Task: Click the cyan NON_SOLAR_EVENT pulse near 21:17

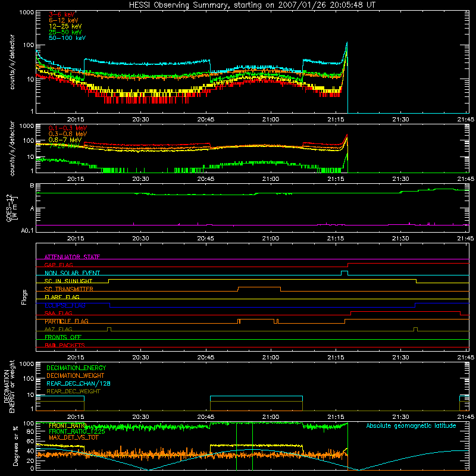Action: click(345, 273)
